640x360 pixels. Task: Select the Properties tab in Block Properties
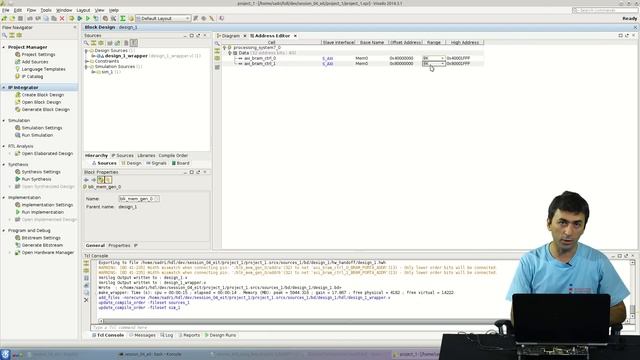coord(119,246)
